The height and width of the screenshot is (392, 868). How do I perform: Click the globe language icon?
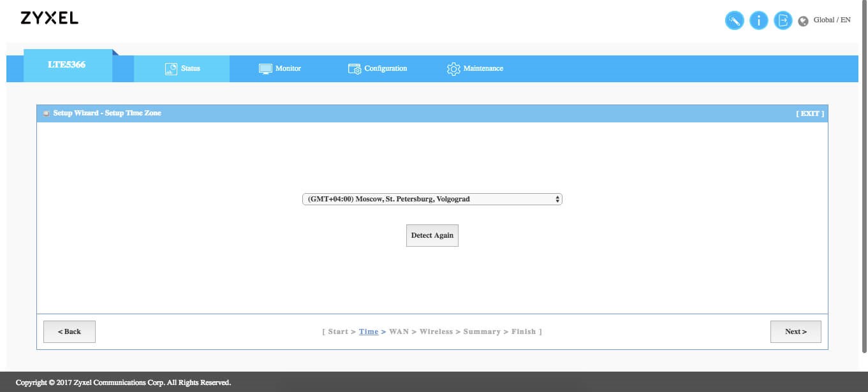803,21
